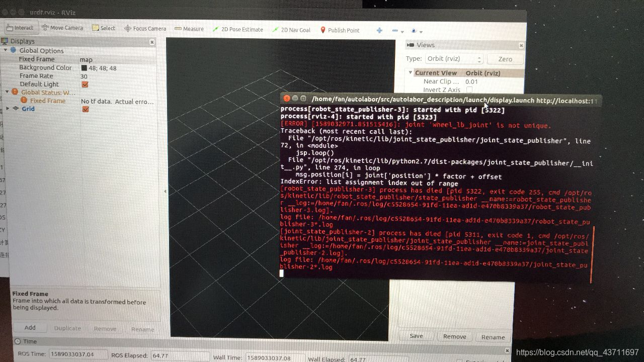Toggle the Grid display checkbox
The width and height of the screenshot is (644, 362).
click(x=85, y=109)
